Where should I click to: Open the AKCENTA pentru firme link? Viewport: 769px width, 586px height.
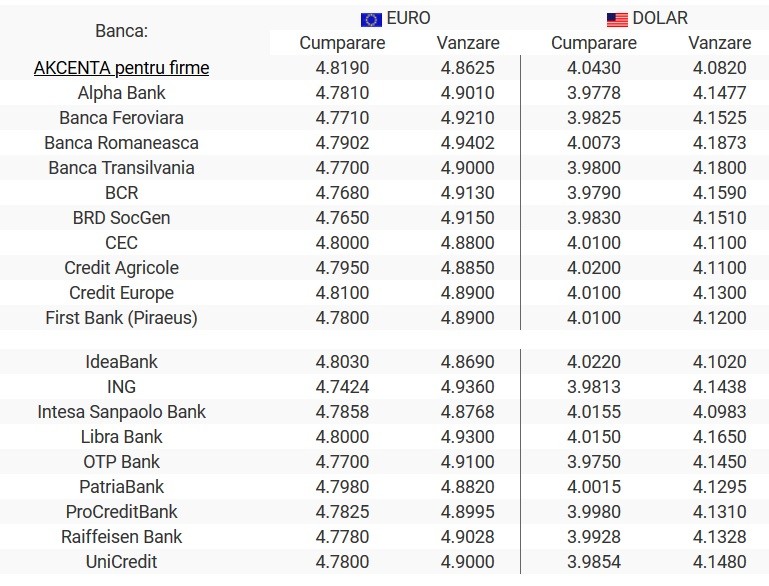(122, 68)
